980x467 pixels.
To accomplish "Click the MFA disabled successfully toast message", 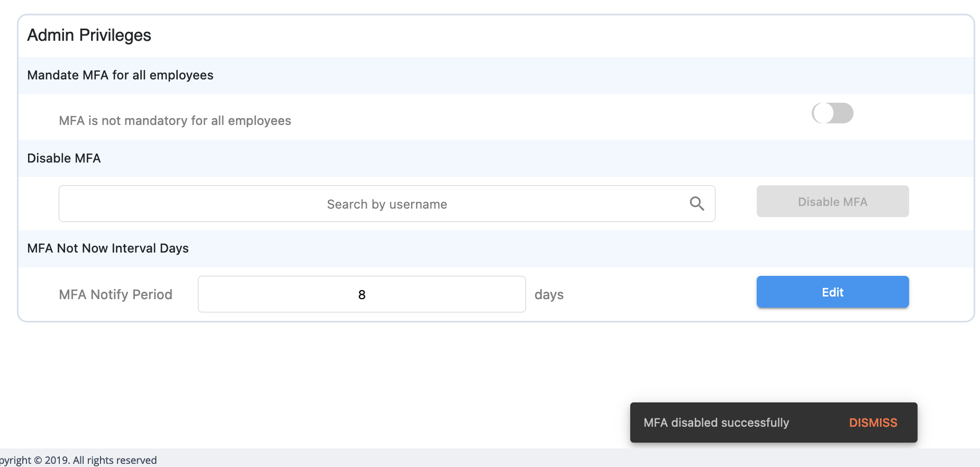I will (x=716, y=423).
